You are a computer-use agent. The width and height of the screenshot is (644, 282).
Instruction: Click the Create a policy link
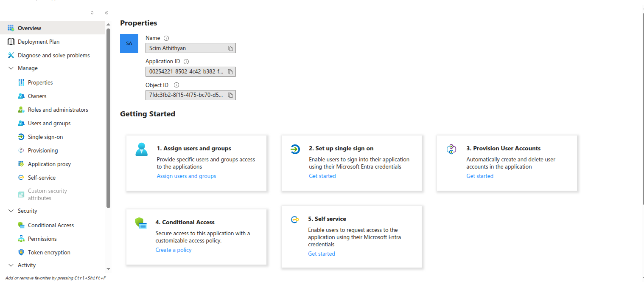click(173, 250)
